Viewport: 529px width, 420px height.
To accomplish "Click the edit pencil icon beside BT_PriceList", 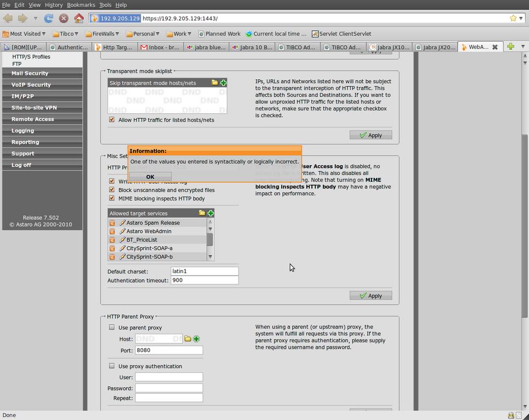I will coord(123,240).
